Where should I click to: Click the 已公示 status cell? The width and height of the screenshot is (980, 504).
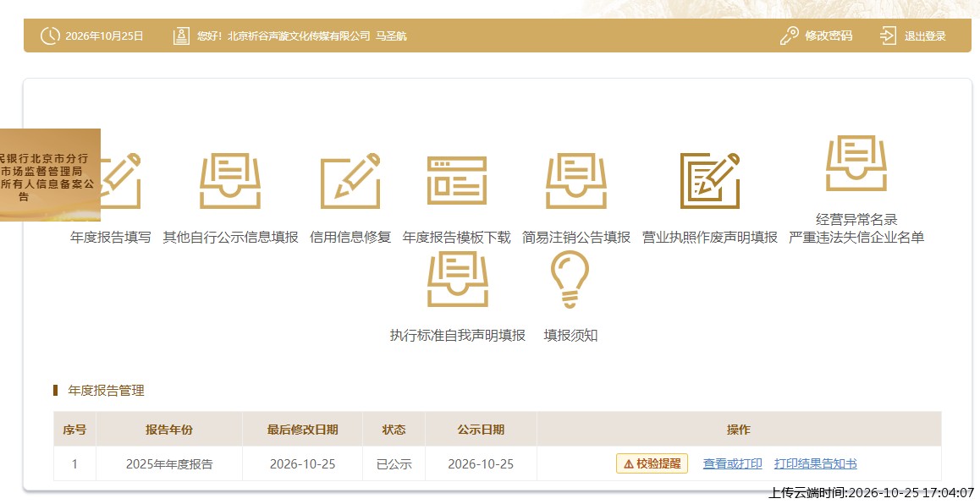[x=394, y=464]
